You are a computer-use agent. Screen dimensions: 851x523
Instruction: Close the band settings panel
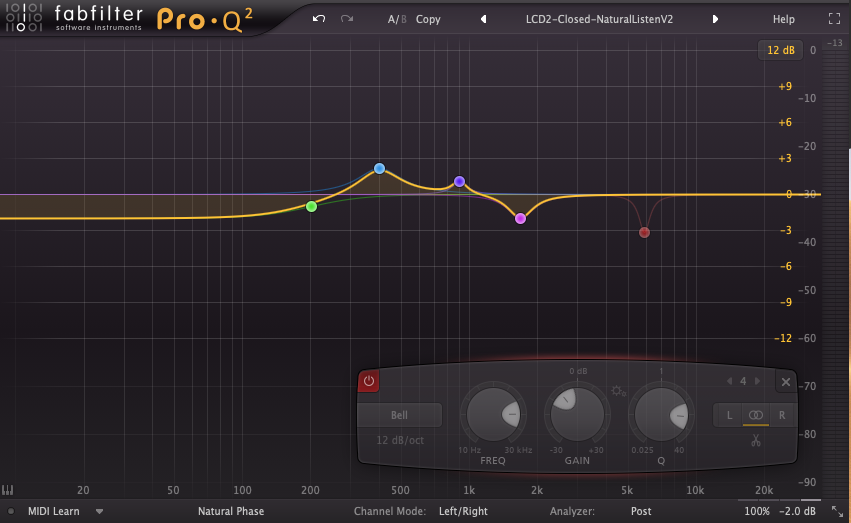[786, 382]
